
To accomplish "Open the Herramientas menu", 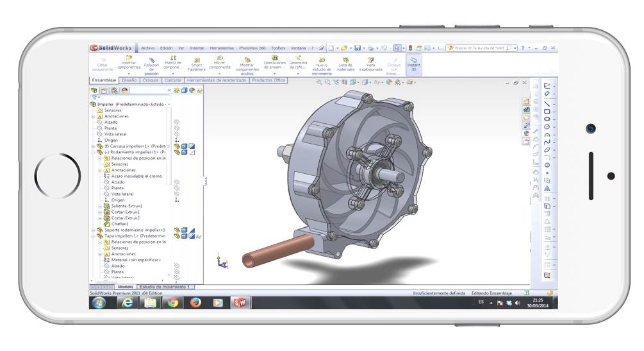I will click(222, 48).
